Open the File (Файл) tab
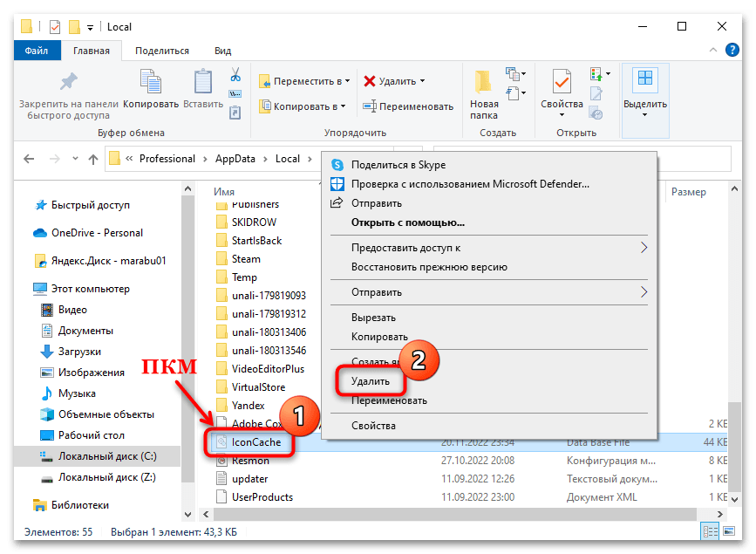This screenshot has width=756, height=554. [x=37, y=51]
